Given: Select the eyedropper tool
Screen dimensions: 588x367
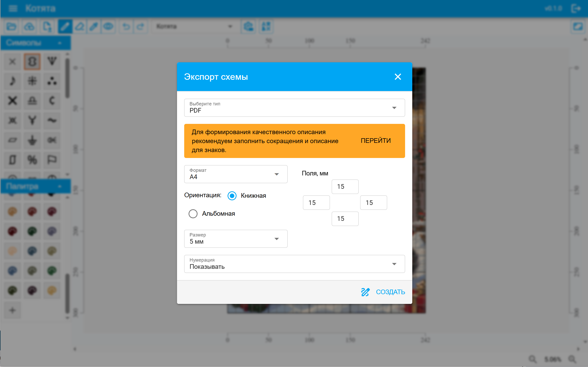Looking at the screenshot, I should coord(94,26).
